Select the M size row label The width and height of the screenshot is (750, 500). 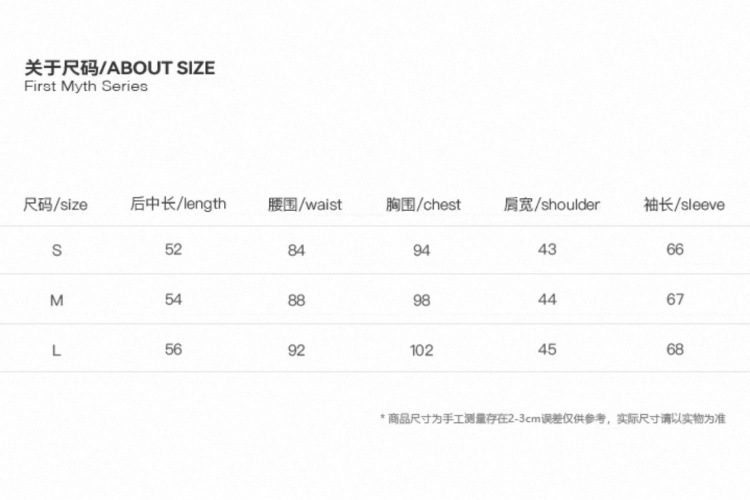56,300
